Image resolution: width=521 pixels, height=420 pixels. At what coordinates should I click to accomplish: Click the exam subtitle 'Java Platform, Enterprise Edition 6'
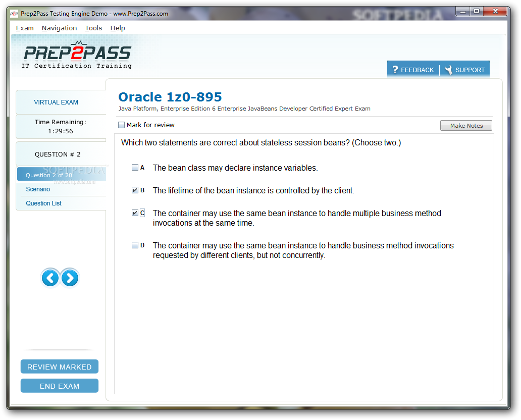tap(167, 109)
